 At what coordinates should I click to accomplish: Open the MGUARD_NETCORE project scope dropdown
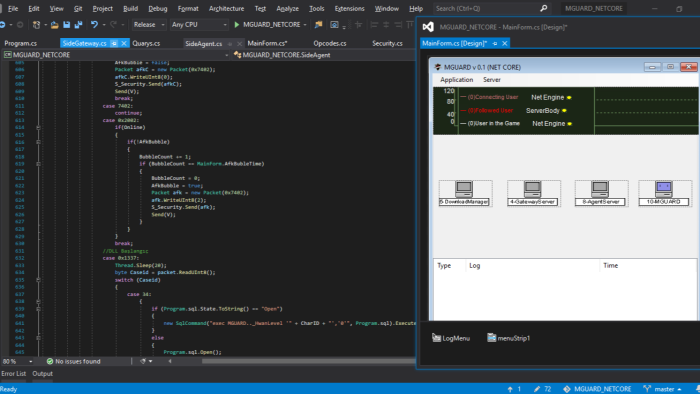(x=116, y=55)
